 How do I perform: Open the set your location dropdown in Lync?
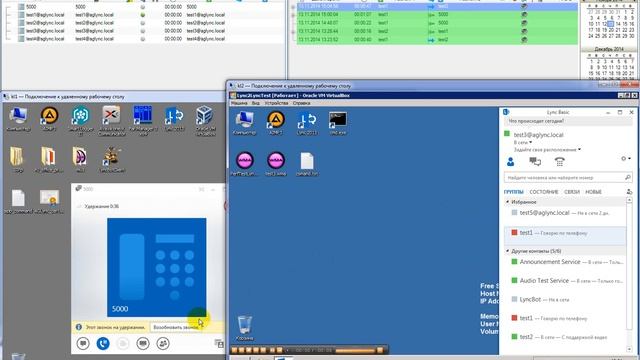547,150
